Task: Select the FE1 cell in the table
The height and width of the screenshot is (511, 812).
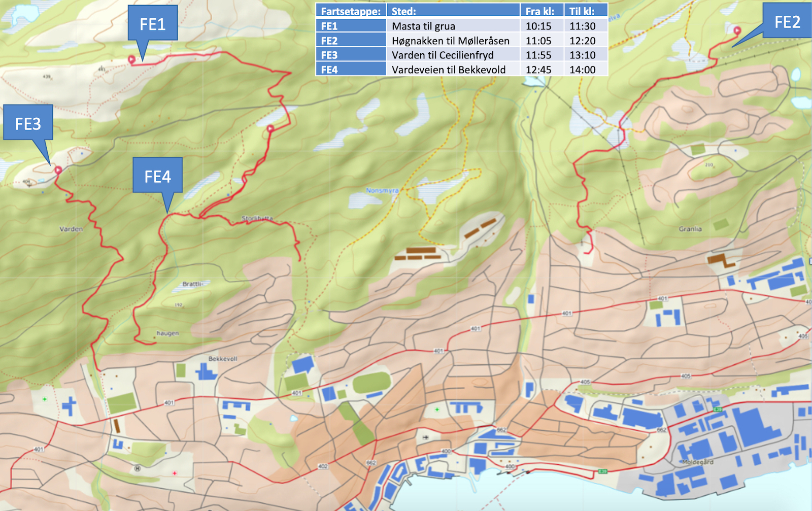Action: (351, 26)
